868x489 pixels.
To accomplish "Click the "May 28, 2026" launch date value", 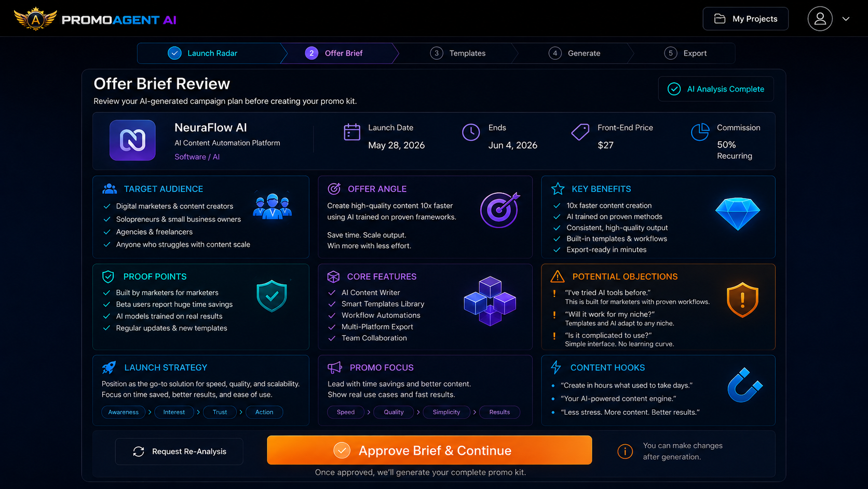I will click(x=396, y=146).
